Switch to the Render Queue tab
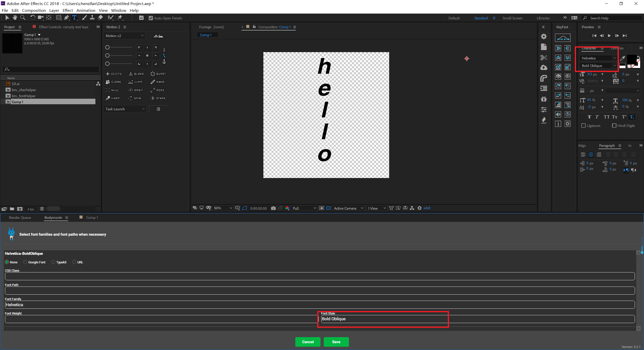 tap(20, 218)
